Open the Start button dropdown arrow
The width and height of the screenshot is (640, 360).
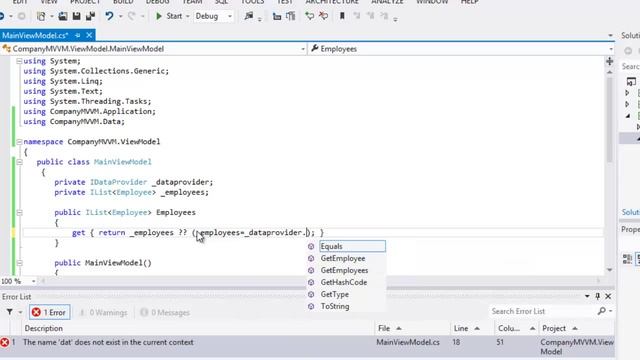[188, 16]
